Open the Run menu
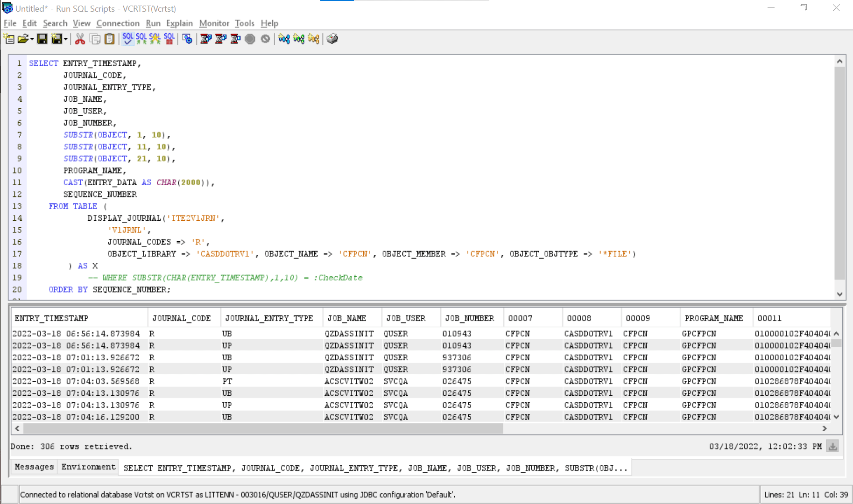Viewport: 853px width, 504px height. pos(153,23)
